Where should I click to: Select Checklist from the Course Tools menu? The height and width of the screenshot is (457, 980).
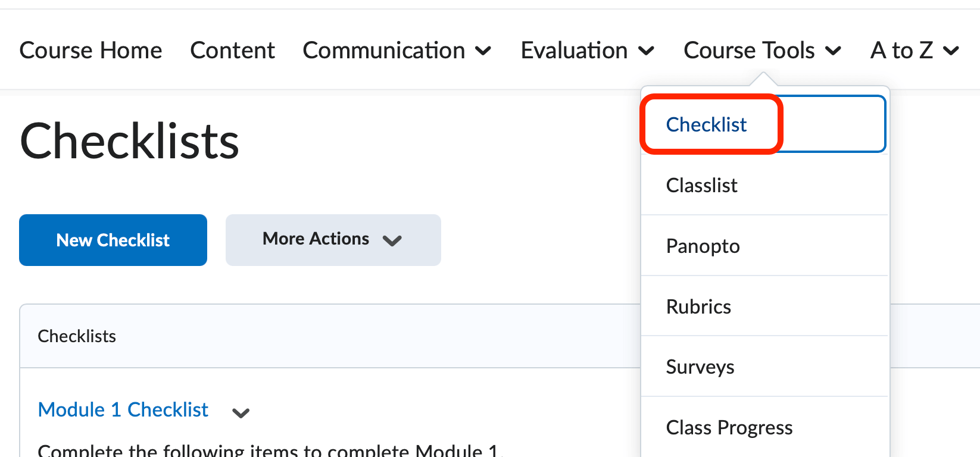pyautogui.click(x=706, y=124)
